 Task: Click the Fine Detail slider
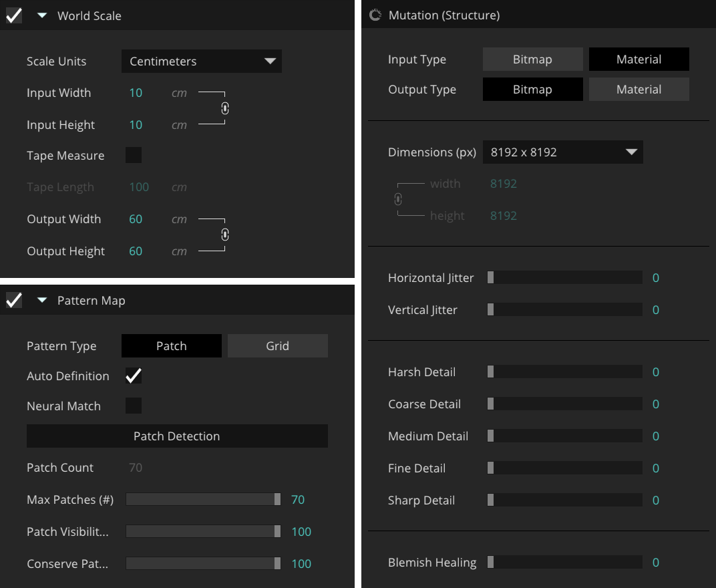[x=564, y=468]
